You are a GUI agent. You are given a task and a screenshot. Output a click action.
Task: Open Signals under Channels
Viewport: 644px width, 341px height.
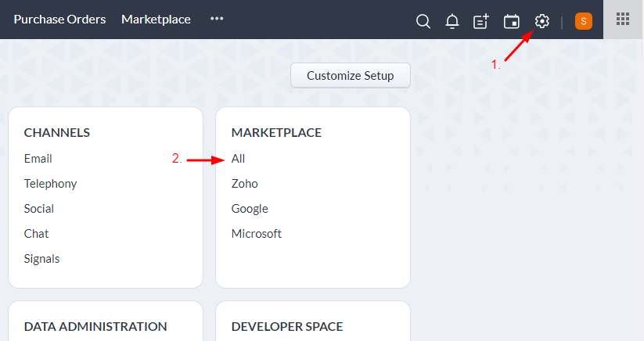(41, 259)
